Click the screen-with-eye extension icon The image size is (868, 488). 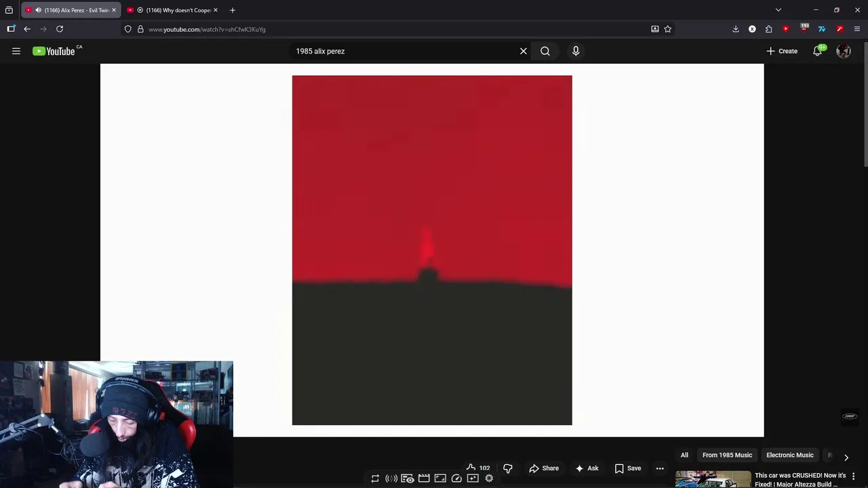pos(408,479)
